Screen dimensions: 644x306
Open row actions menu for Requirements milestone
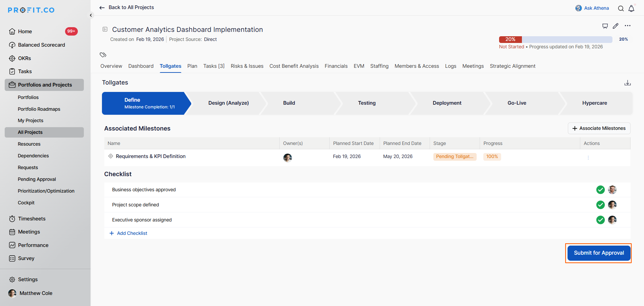point(588,157)
